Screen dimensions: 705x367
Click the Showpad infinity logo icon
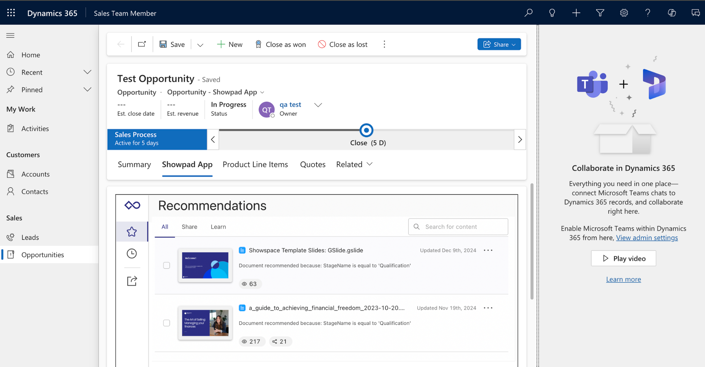pyautogui.click(x=132, y=206)
